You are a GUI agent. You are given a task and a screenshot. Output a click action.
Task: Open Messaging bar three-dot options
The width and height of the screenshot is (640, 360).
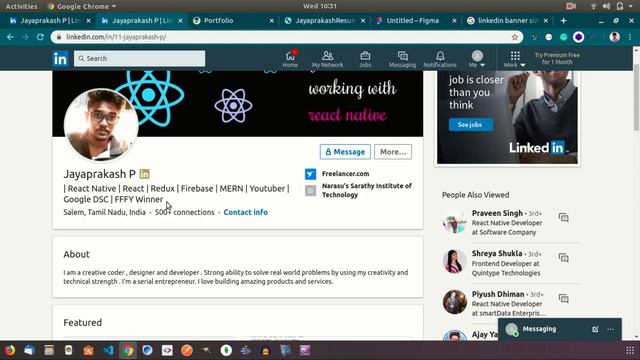pyautogui.click(x=610, y=329)
